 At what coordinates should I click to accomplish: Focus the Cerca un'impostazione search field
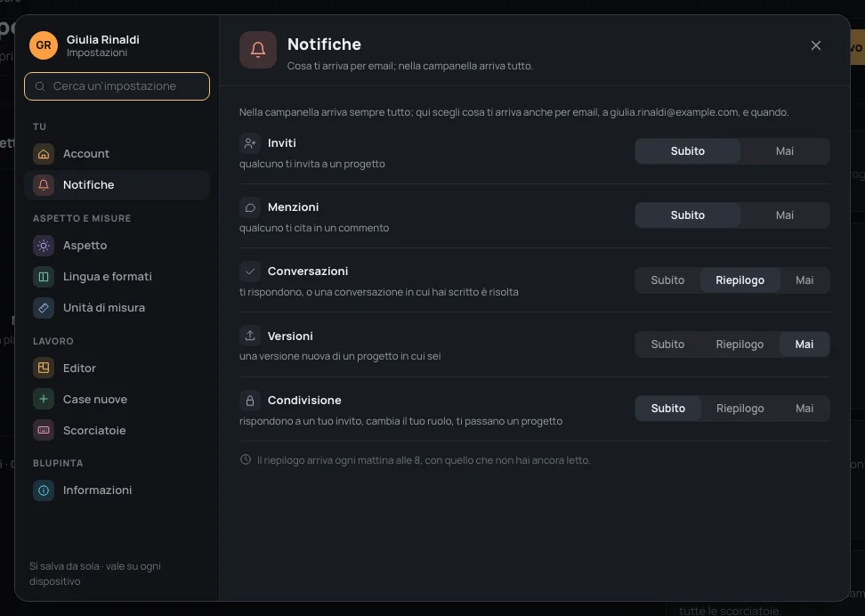point(117,86)
